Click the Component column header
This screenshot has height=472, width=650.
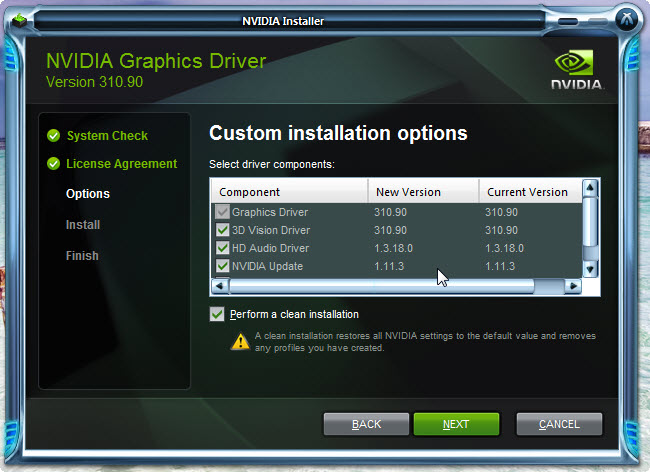pyautogui.click(x=289, y=192)
